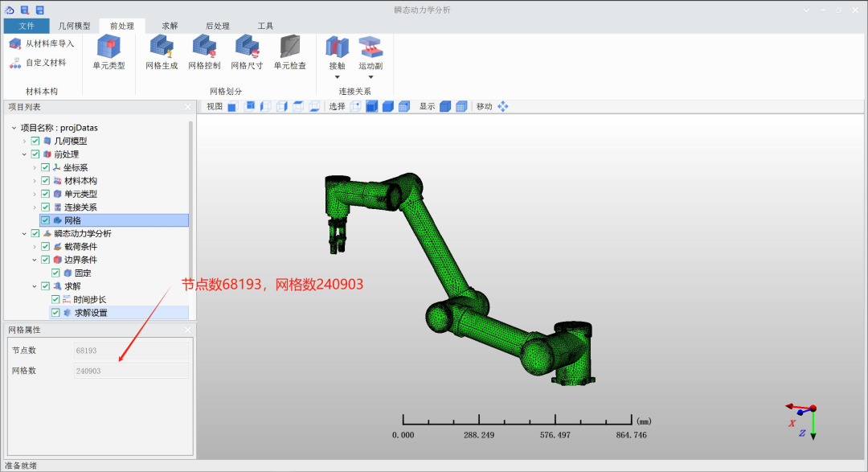Switch to the 工具 ribbon tab
The height and width of the screenshot is (472, 868).
click(x=265, y=26)
